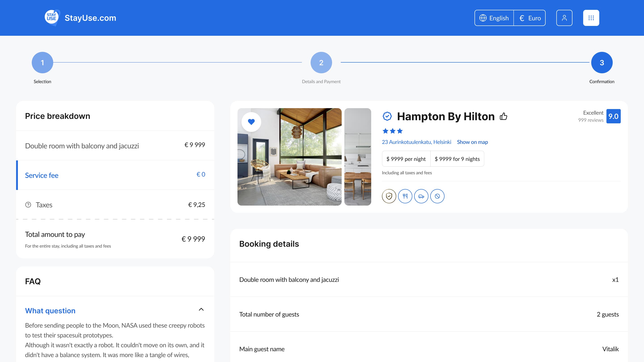Open the user account icon

click(x=564, y=18)
